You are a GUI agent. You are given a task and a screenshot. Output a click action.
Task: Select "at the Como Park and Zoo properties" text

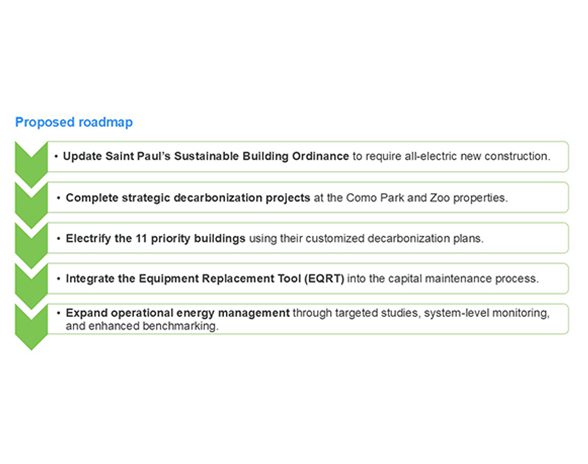pyautogui.click(x=411, y=198)
